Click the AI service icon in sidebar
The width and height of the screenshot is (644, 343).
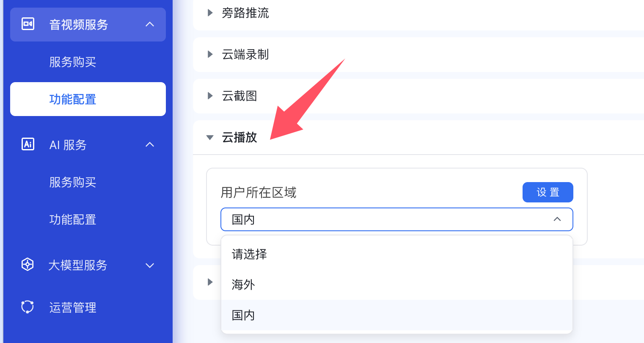pyautogui.click(x=28, y=144)
